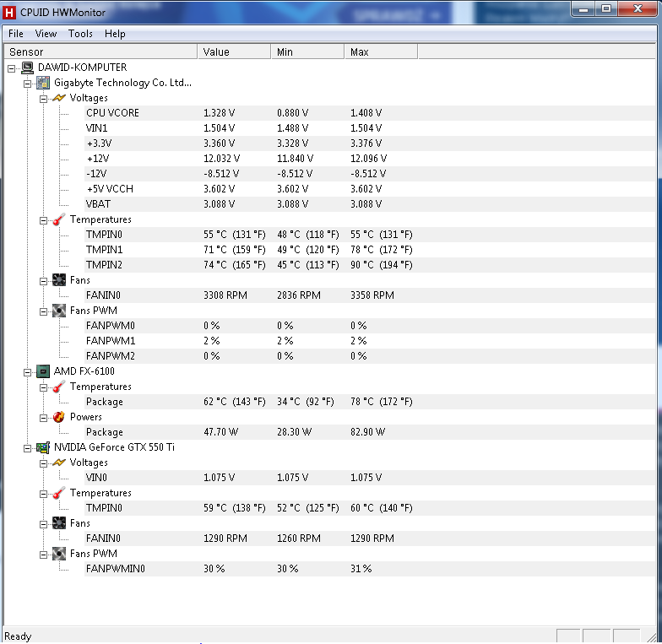Viewport: 662px width, 644px height.
Task: Click the DAWID-KOMPUTER computer icon
Action: [x=27, y=68]
